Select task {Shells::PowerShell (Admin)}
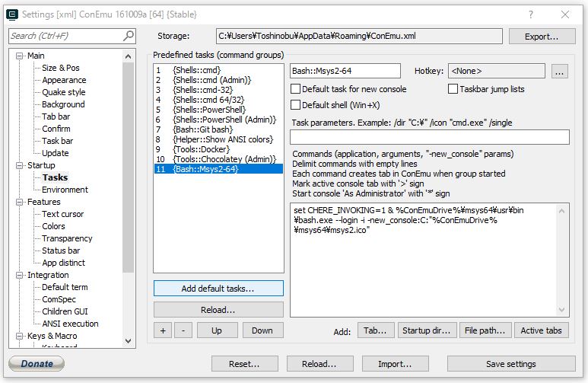The image size is (588, 383). point(218,120)
